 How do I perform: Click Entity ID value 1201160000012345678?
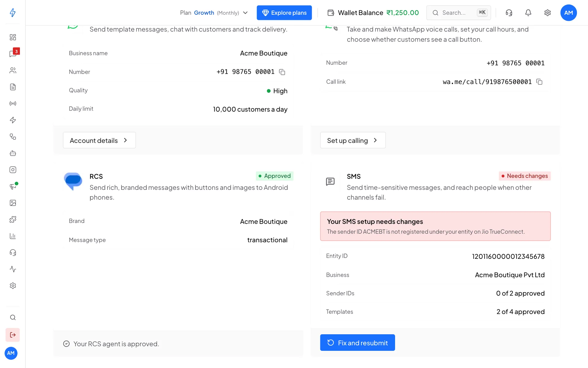(x=508, y=256)
